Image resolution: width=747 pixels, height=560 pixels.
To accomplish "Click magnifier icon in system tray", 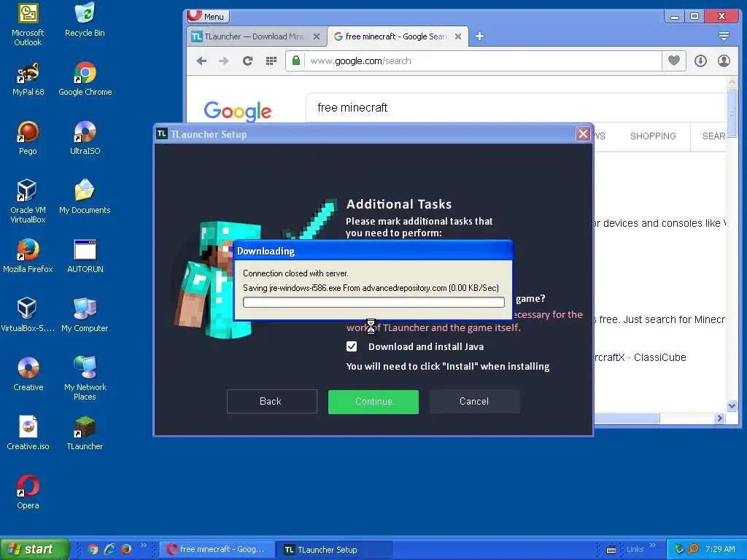I will [694, 549].
